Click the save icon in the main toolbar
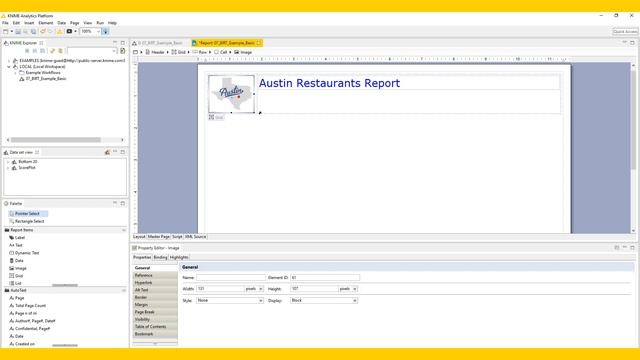640x360 pixels. [18, 31]
